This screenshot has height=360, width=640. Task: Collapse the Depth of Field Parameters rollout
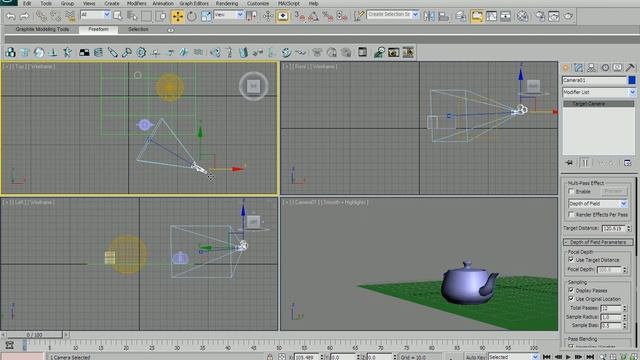pos(598,242)
